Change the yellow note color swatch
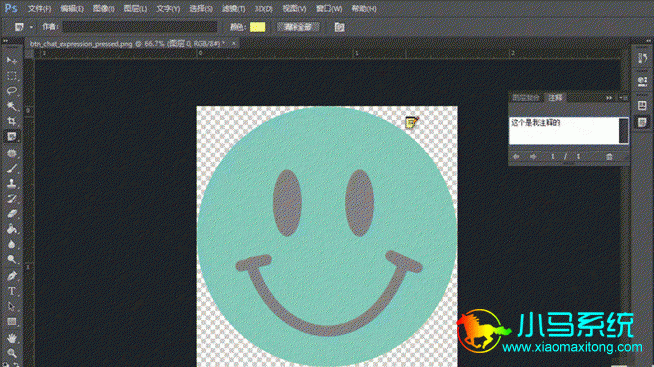 pyautogui.click(x=257, y=28)
